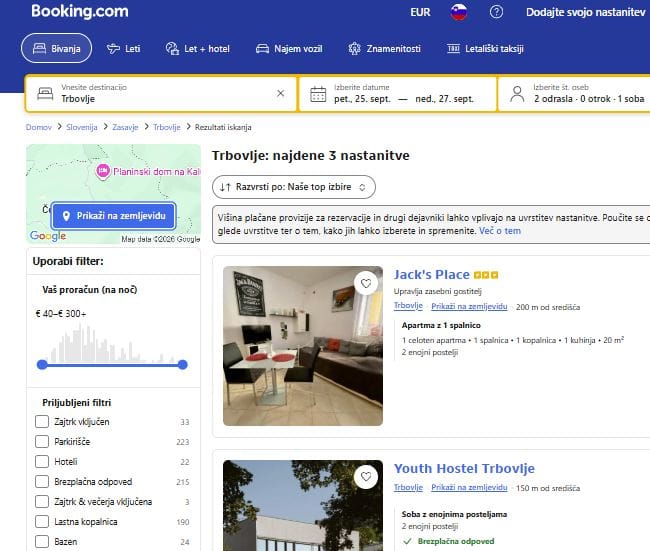Screen dimensions: 650x551
Task: Open the Youth Hostel Trbovlje title
Action: pyautogui.click(x=464, y=468)
